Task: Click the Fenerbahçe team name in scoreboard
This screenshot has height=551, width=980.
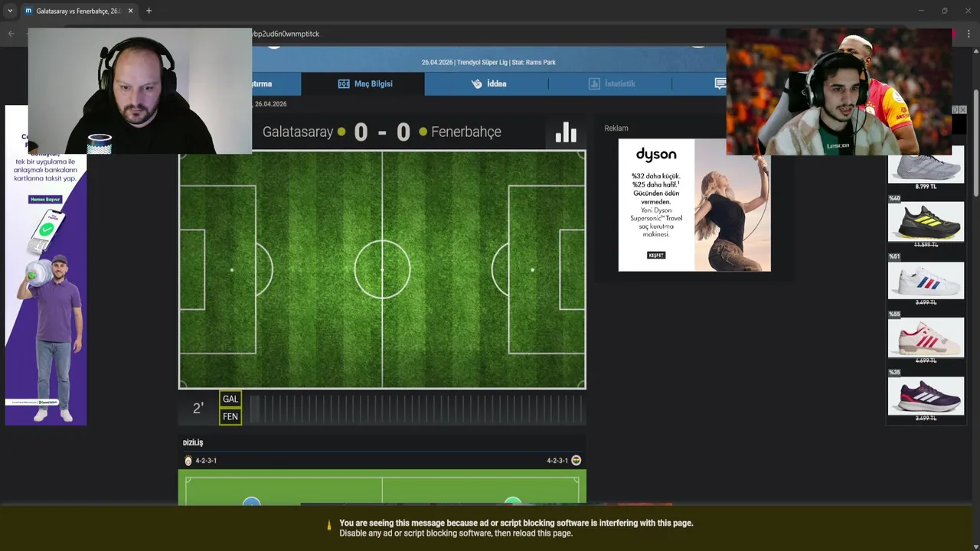Action: [466, 132]
